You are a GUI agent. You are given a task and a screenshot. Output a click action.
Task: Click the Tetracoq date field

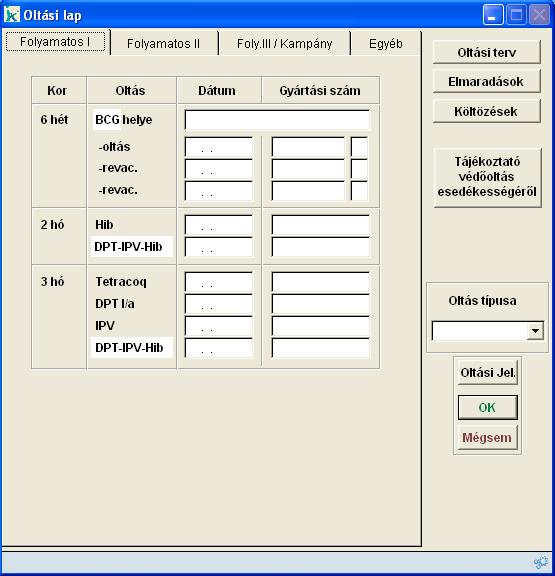point(219,282)
